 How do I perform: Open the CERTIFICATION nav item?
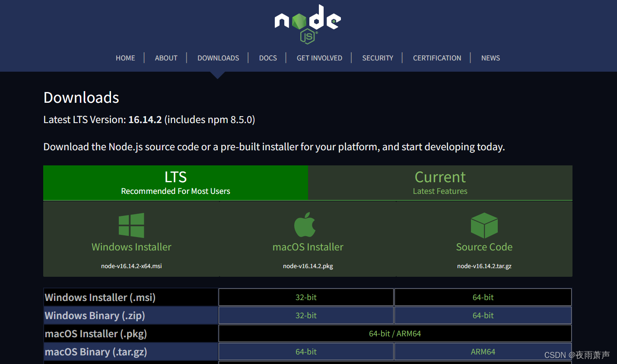[x=437, y=58]
